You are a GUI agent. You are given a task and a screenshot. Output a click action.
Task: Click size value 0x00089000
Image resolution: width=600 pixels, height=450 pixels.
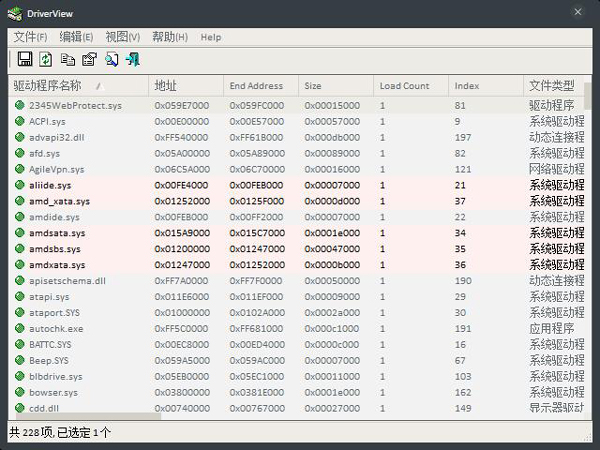coord(332,153)
